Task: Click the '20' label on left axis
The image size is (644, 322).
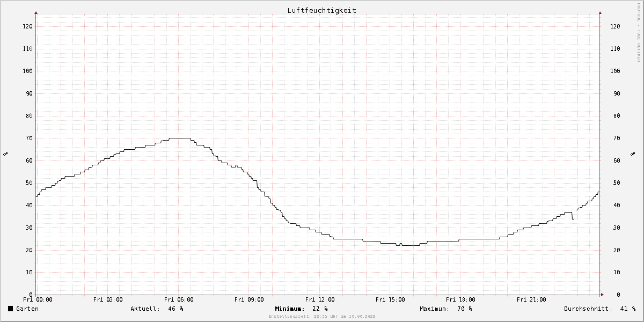Action: click(x=29, y=250)
